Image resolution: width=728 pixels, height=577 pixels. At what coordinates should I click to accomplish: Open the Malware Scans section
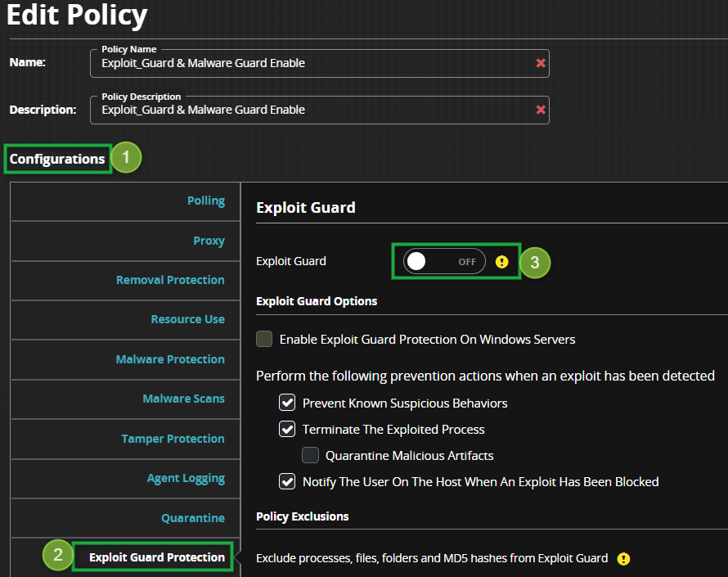click(x=183, y=399)
